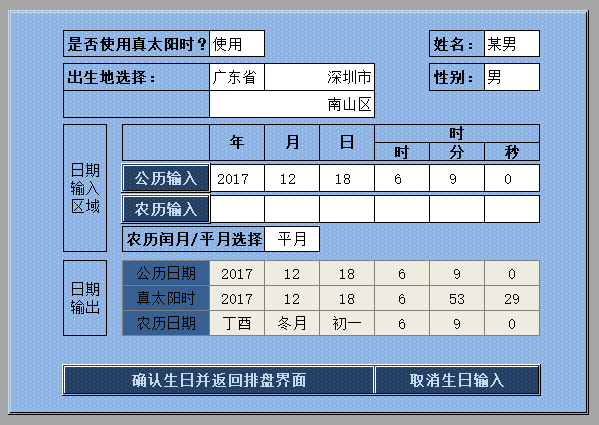Select the 公历输入 day field 18
Viewport: 599px width, 425px height.
pos(347,178)
